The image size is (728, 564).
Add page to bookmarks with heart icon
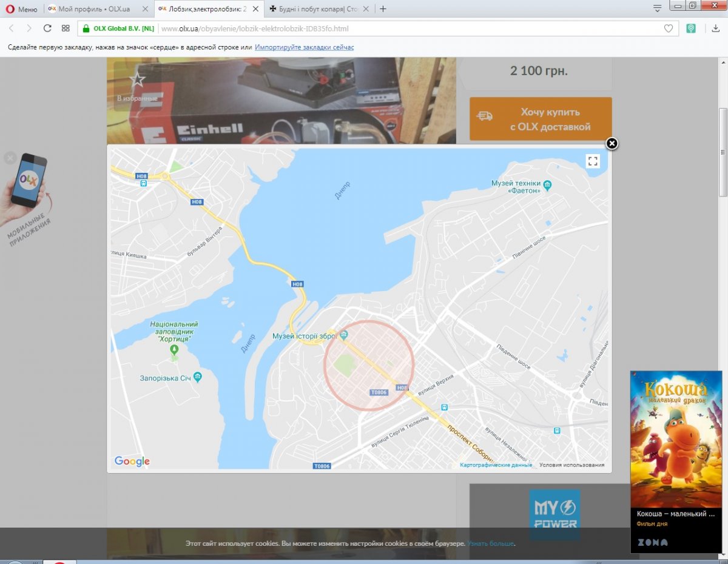668,29
